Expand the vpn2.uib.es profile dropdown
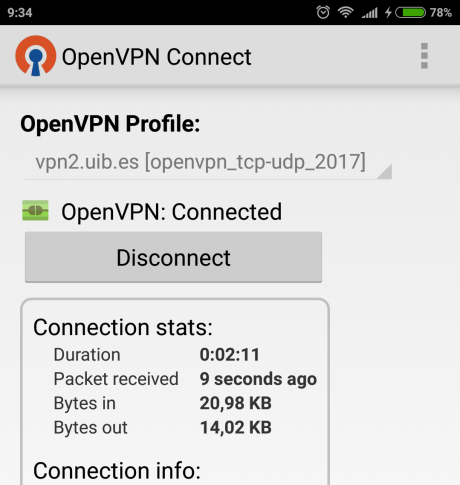This screenshot has height=485, width=460. pyautogui.click(x=208, y=163)
